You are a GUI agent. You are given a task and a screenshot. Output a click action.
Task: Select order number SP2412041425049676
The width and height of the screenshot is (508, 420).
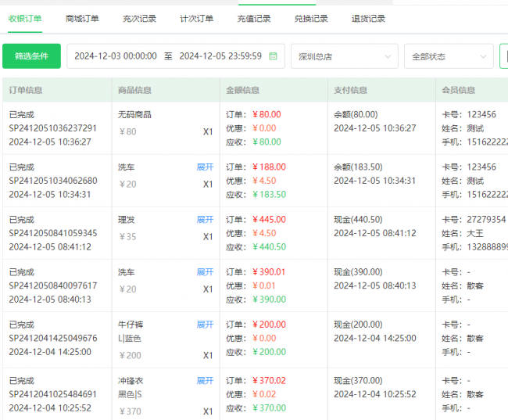(x=53, y=339)
